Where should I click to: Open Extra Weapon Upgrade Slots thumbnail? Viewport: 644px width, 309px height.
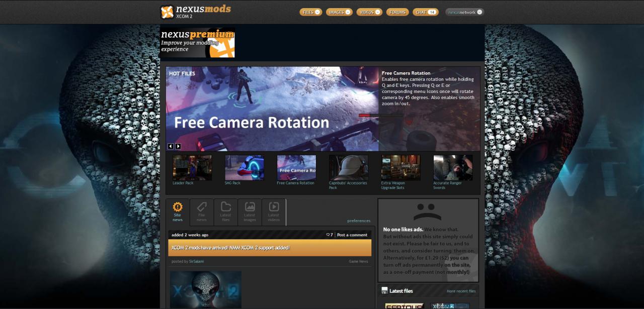(x=401, y=168)
